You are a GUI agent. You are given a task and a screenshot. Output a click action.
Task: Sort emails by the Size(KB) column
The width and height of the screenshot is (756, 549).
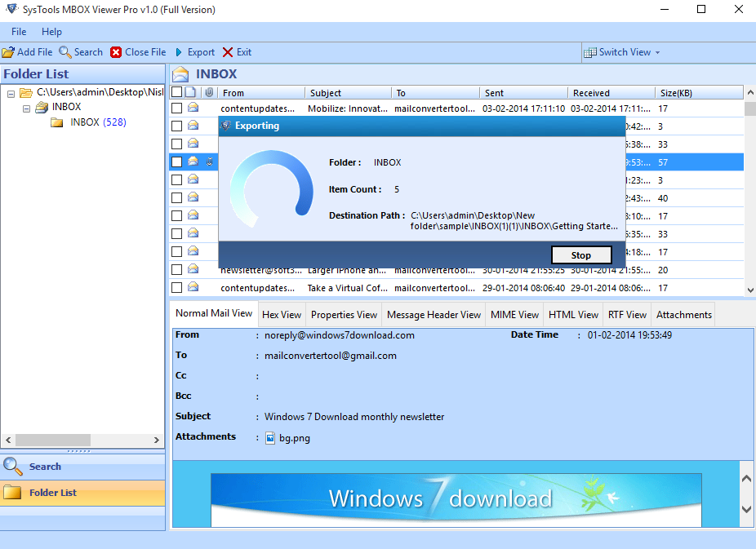699,92
